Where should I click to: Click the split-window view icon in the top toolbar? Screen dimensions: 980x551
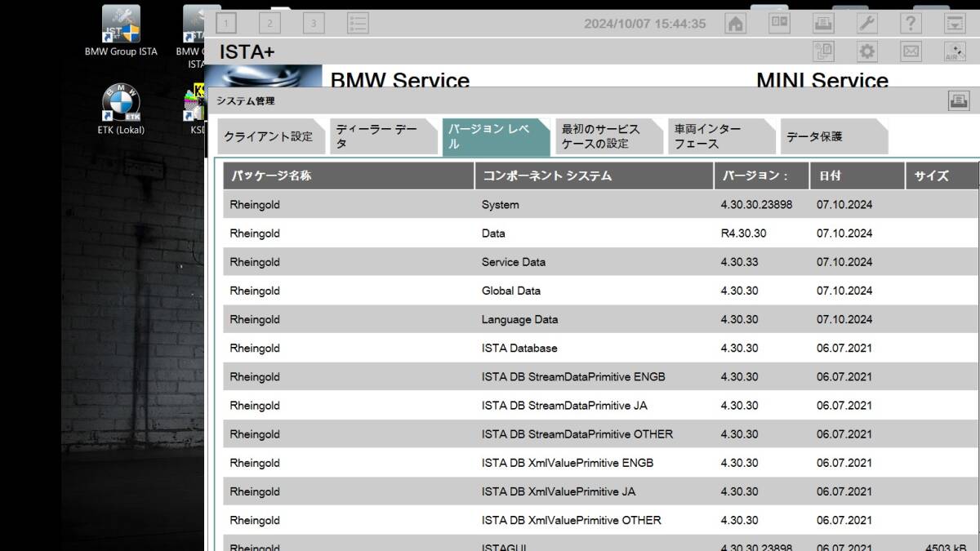(x=779, y=24)
